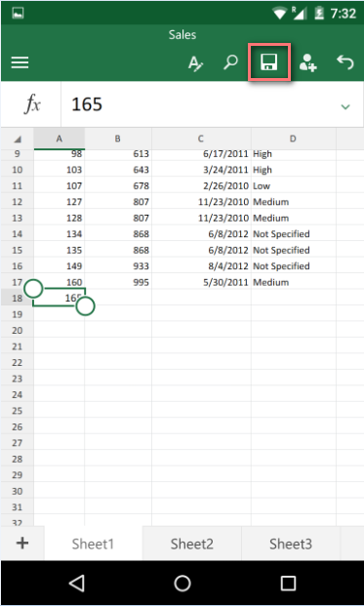Switch to the Sheet1 tab

point(93,544)
